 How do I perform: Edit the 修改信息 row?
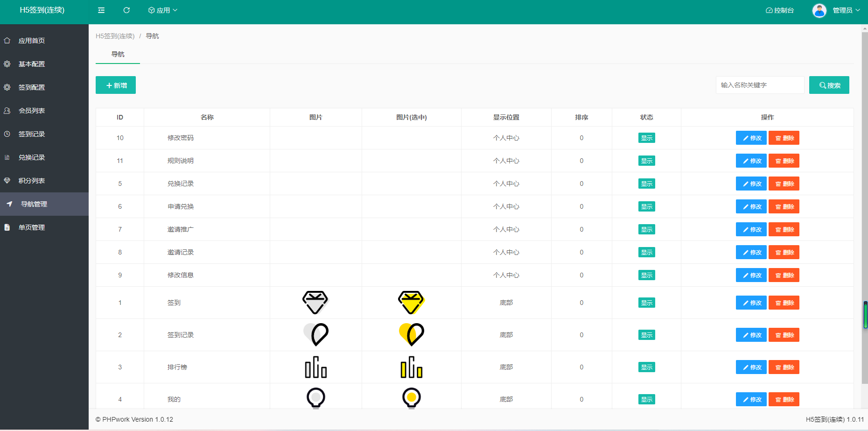[x=751, y=275]
